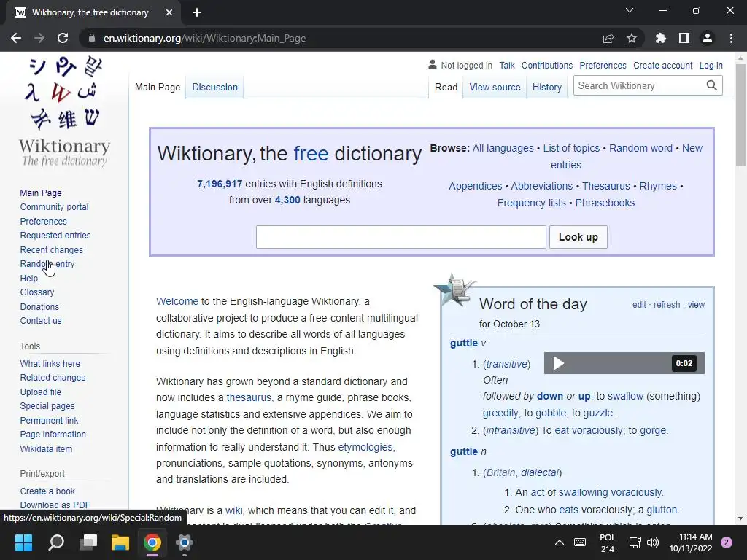Screen dimensions: 747x560
Task: Click the Wiktionary logo
Action: [64, 112]
